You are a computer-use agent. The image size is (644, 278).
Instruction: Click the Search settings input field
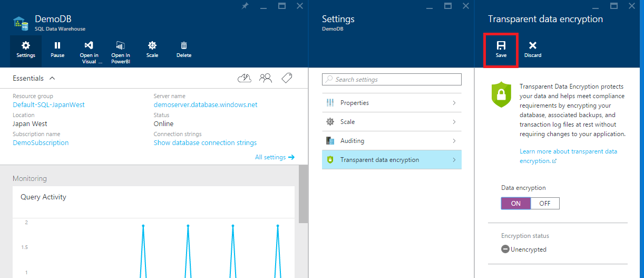(x=392, y=80)
